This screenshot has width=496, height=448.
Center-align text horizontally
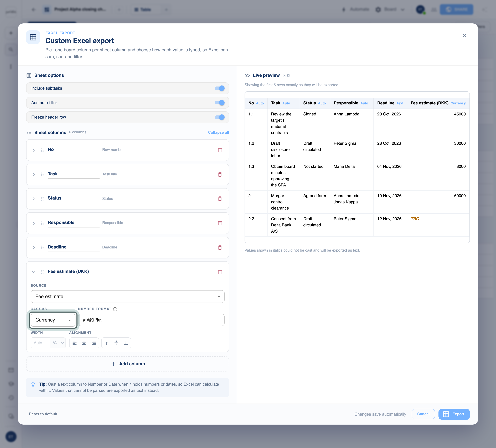coord(84,343)
